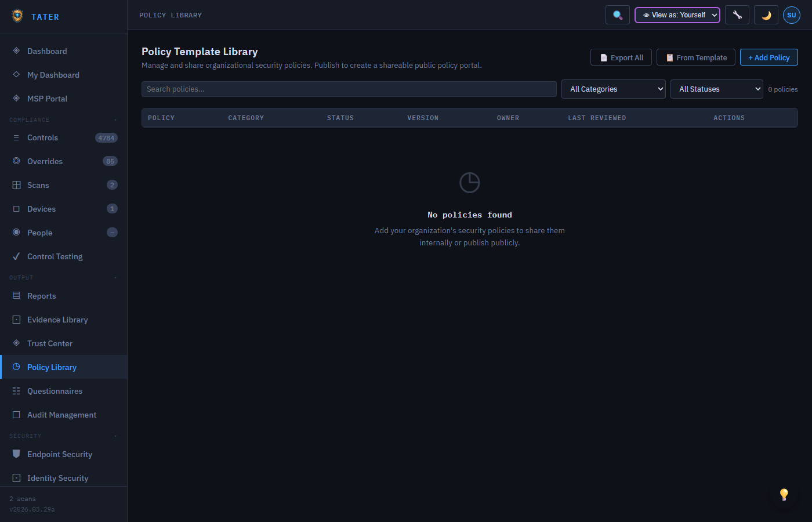812x522 pixels.
Task: Click the 85 badge next to Overrides
Action: click(x=110, y=161)
